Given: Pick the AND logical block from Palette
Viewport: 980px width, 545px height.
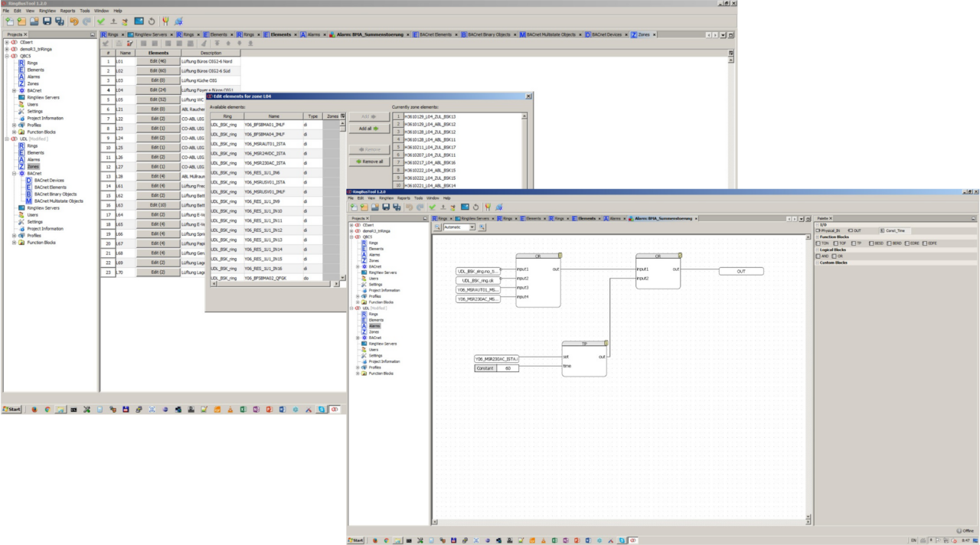Looking at the screenshot, I should tap(823, 256).
